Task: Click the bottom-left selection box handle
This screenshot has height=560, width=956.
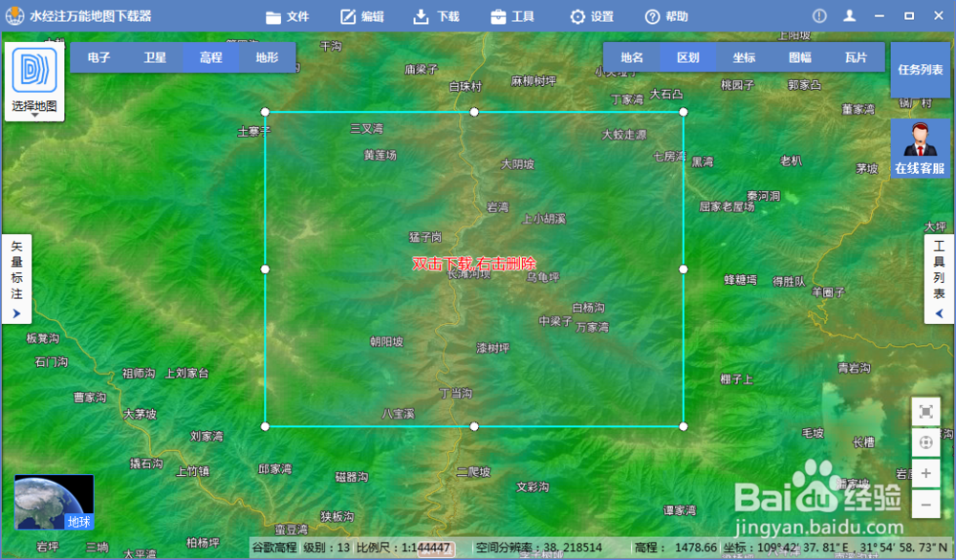Action: coord(265,426)
